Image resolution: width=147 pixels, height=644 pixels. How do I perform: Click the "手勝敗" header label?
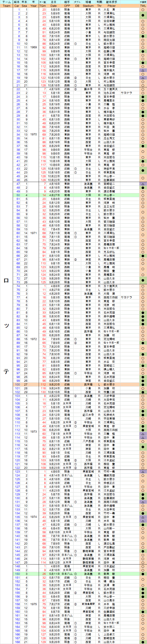(x=143, y=2)
